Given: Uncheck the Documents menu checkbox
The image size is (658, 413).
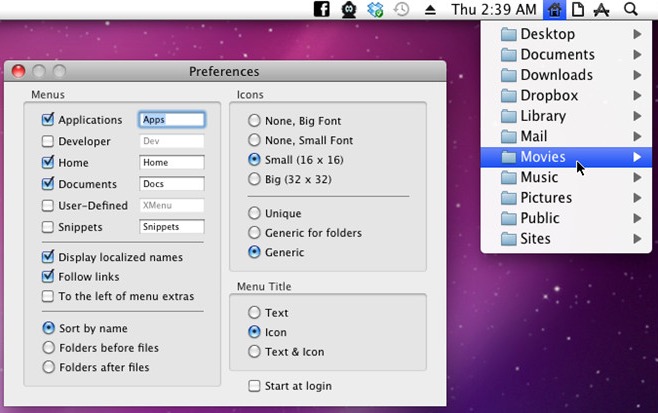Looking at the screenshot, I should 48,184.
